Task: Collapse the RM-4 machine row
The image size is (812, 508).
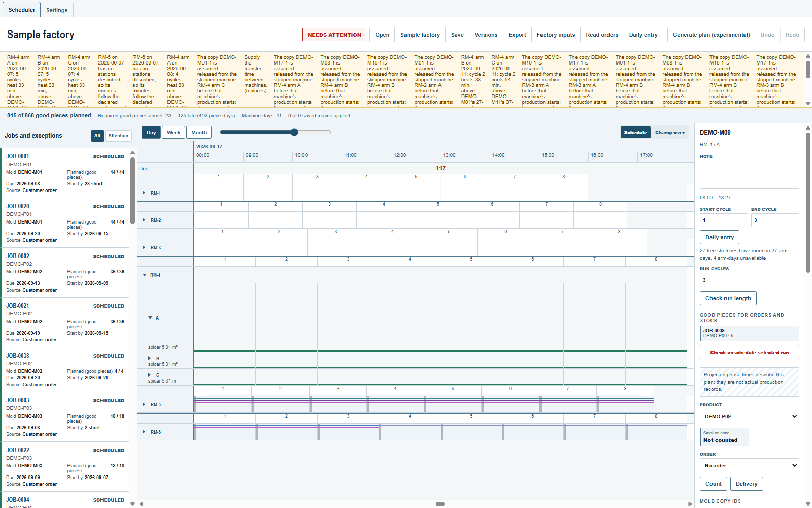Action: click(145, 275)
